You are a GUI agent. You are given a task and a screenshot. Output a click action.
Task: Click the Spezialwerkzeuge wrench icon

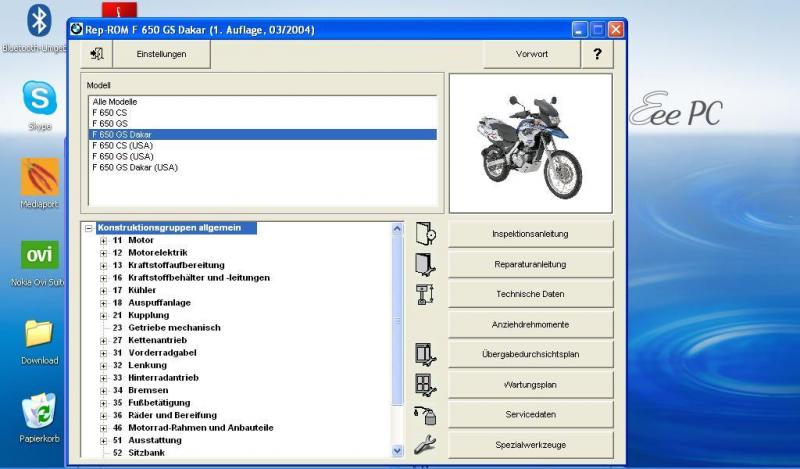click(x=425, y=445)
